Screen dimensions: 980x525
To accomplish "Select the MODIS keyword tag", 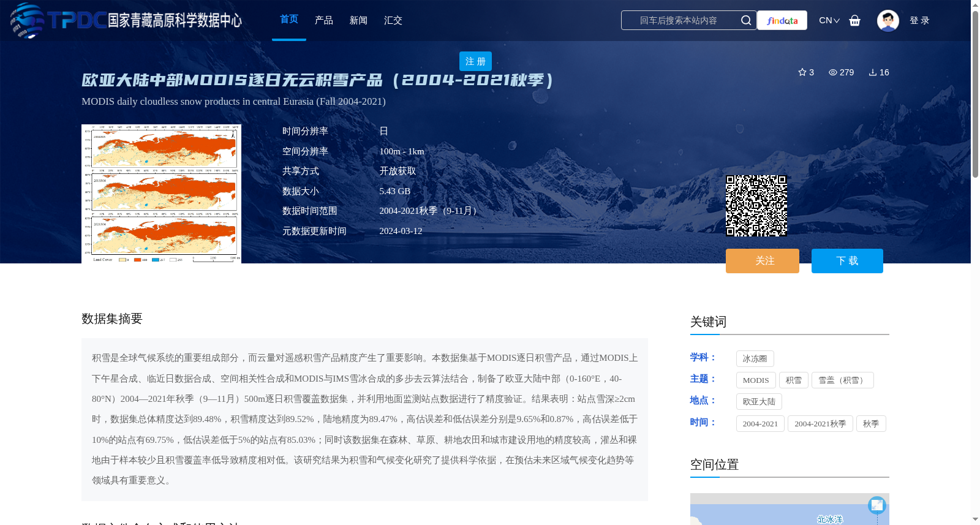I will click(x=756, y=380).
